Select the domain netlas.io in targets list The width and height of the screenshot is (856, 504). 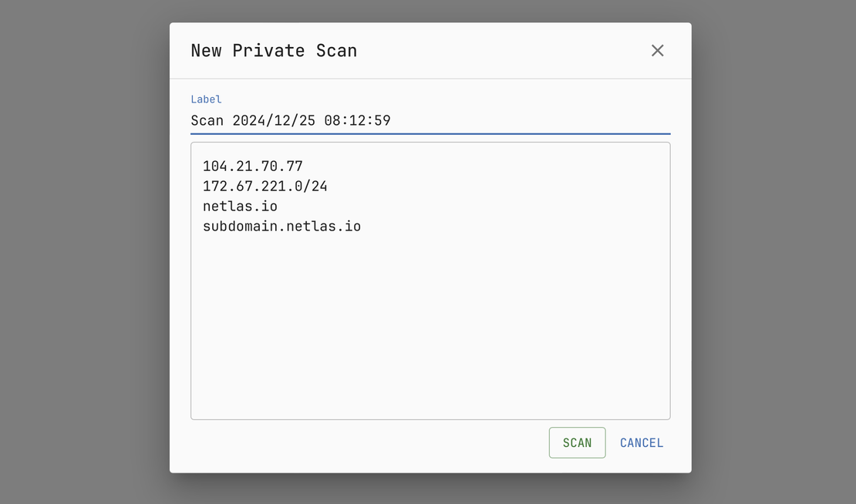(x=240, y=206)
